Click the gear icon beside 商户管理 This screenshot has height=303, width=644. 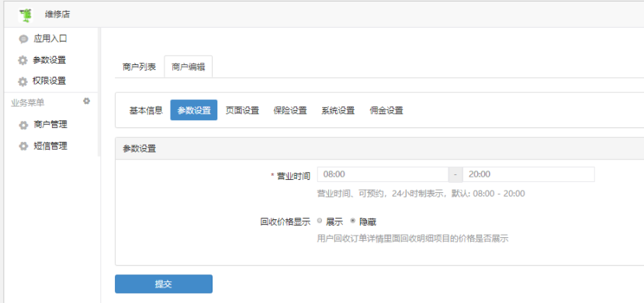tap(23, 125)
